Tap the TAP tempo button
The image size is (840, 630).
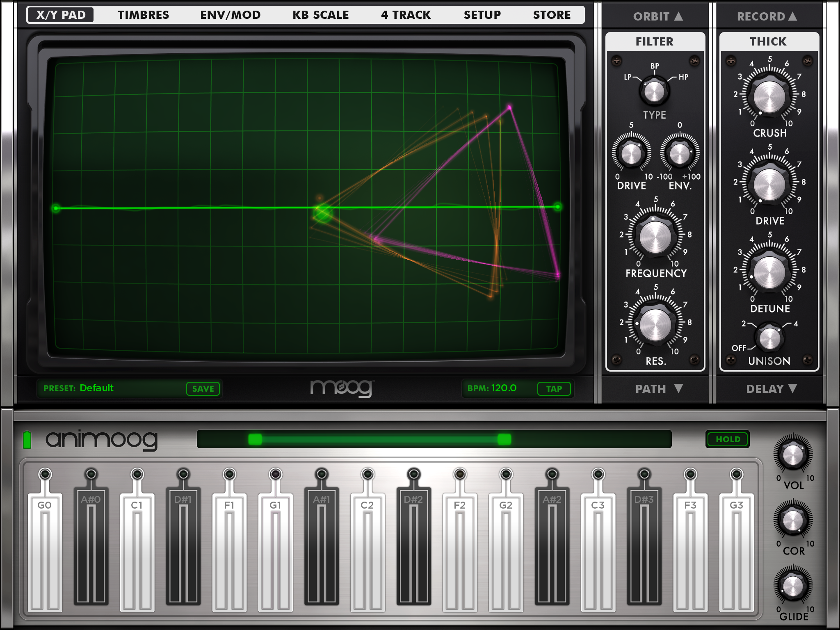(x=554, y=388)
